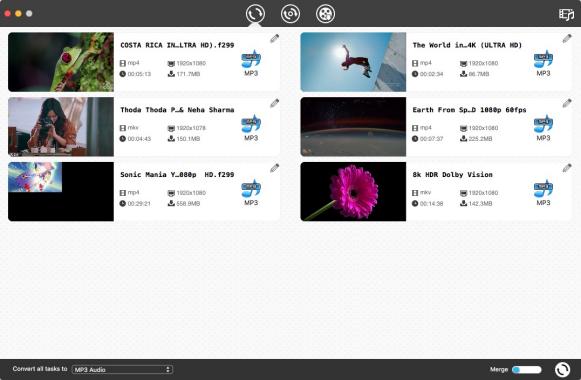Toggle the Merge switch
The height and width of the screenshot is (380, 581).
coord(527,369)
